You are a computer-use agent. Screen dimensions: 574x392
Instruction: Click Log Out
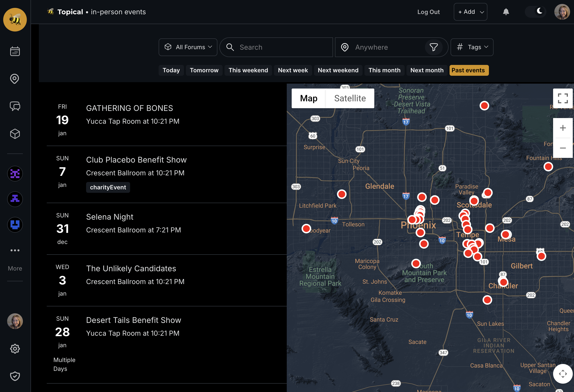pos(428,12)
